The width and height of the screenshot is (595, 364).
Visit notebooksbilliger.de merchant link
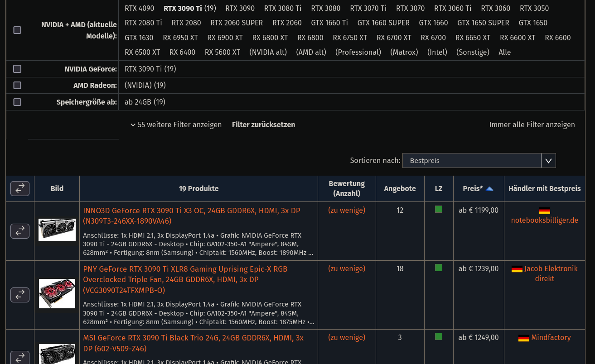tap(545, 220)
